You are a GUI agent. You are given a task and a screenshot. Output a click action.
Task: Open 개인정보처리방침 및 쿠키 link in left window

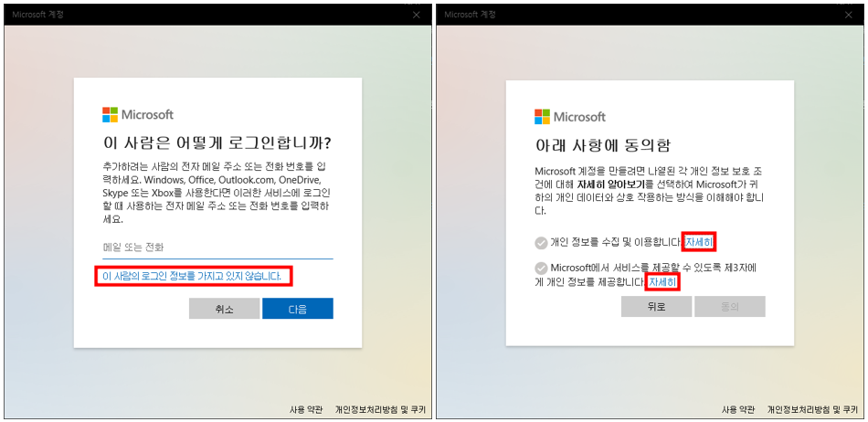tap(380, 410)
